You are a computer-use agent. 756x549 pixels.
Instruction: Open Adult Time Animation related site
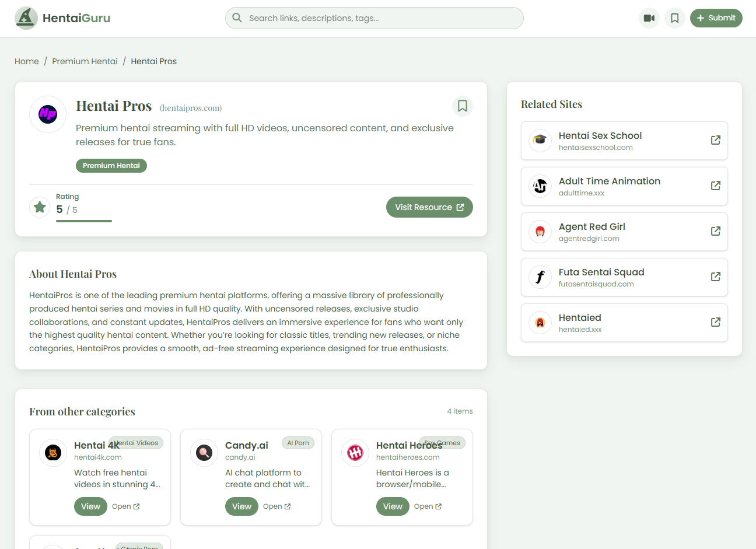point(624,186)
